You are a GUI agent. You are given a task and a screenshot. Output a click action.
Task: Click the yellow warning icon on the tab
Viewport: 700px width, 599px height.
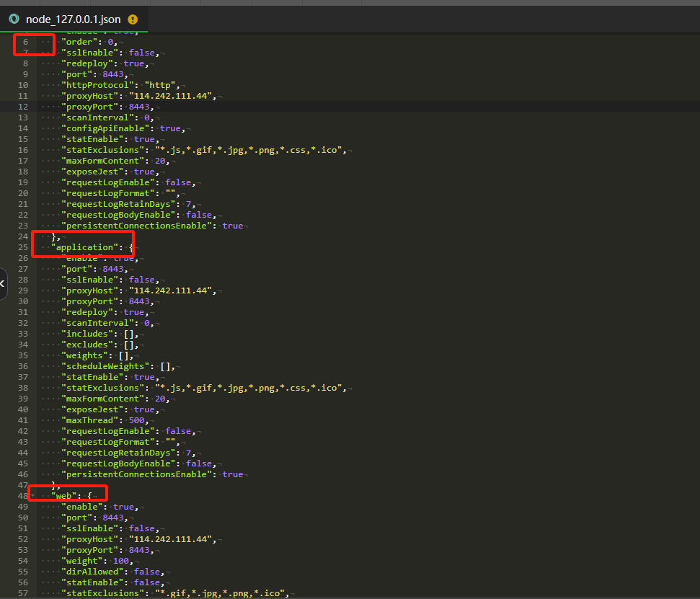(x=132, y=19)
